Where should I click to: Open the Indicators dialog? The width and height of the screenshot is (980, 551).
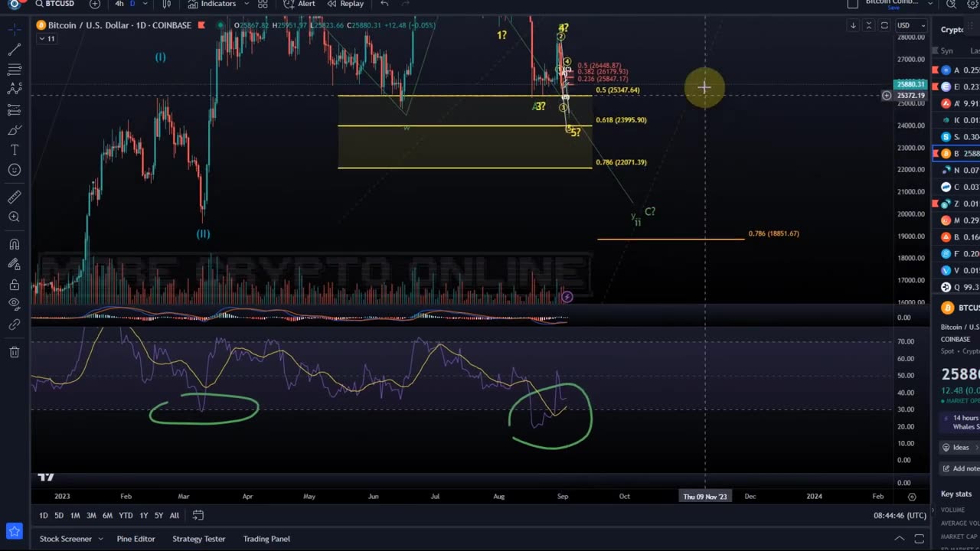coord(212,4)
